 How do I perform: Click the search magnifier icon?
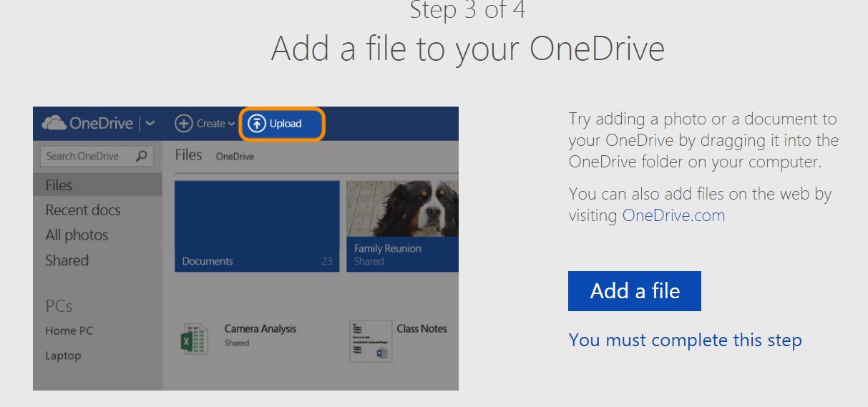coord(141,156)
